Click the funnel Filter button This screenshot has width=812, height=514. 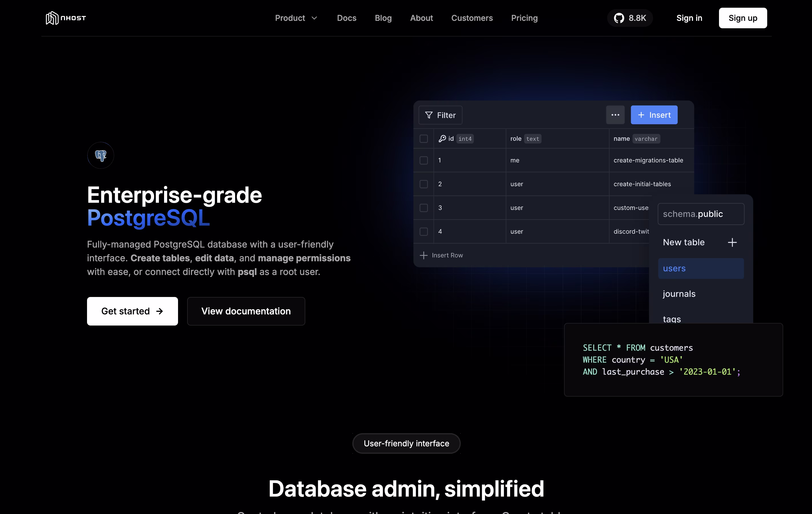tap(440, 115)
